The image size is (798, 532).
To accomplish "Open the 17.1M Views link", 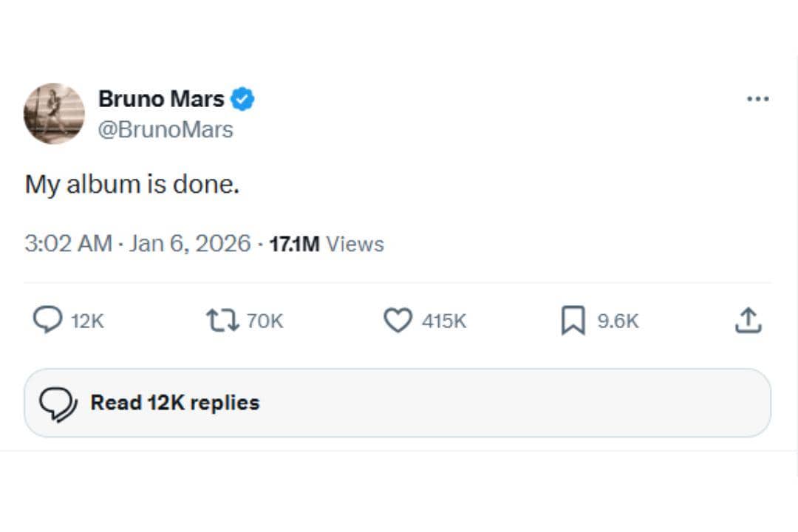I will pos(328,243).
